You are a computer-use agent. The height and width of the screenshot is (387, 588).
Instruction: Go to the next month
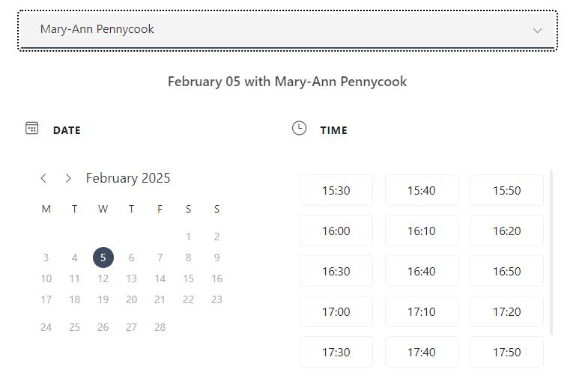68,178
